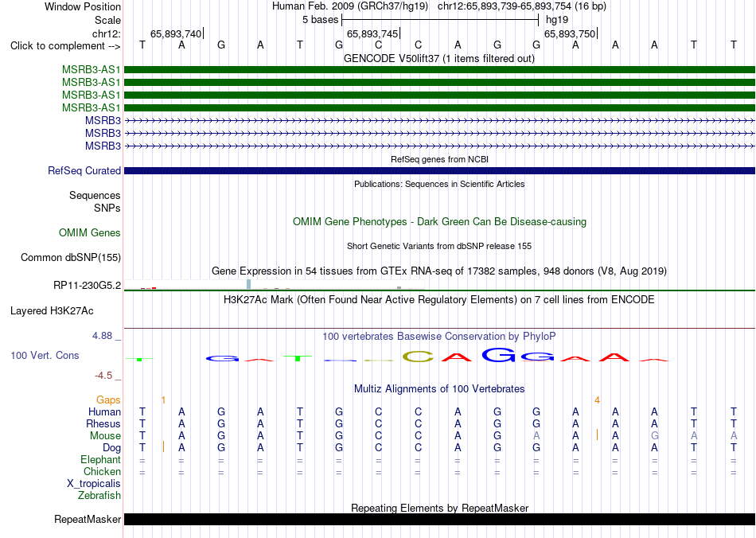
Task: Click the "OMIM Genes" track label
Action: point(89,233)
